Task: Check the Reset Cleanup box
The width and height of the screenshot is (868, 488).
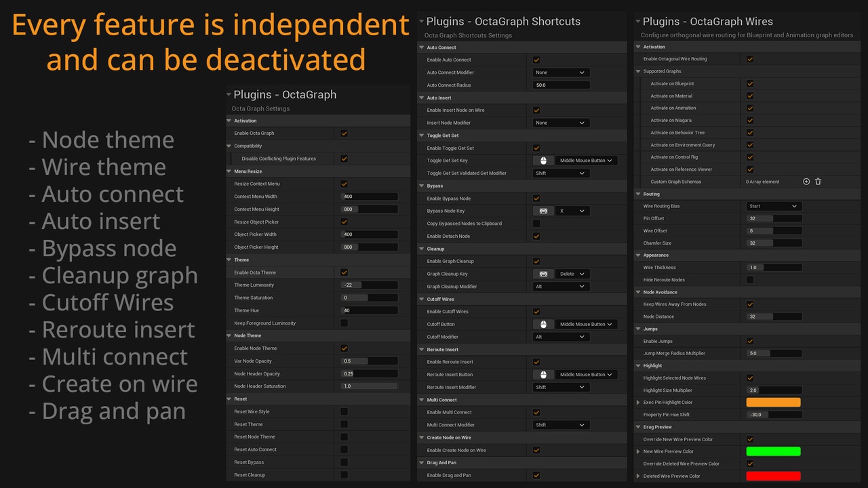Action: (344, 475)
